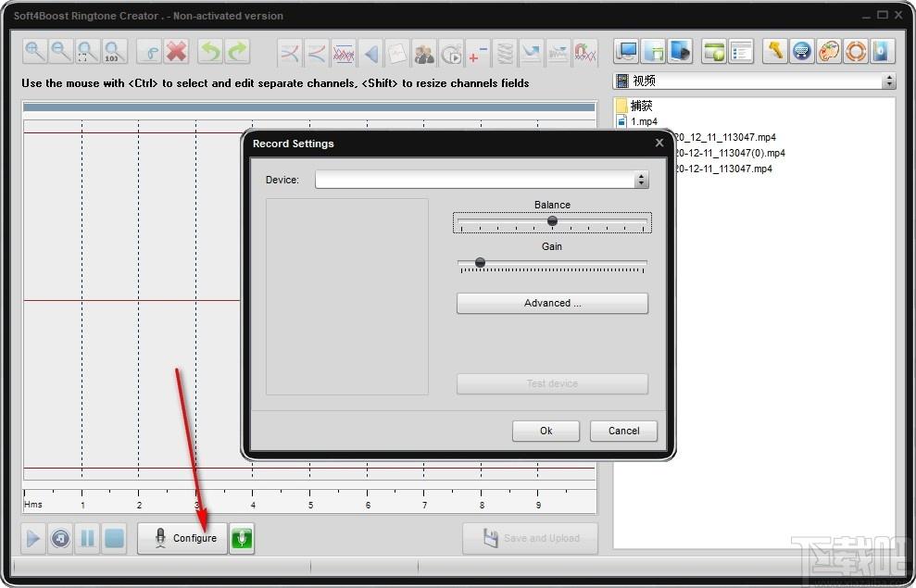Click the Configure microphone button
Viewport: 916px width, 588px height.
click(x=182, y=538)
